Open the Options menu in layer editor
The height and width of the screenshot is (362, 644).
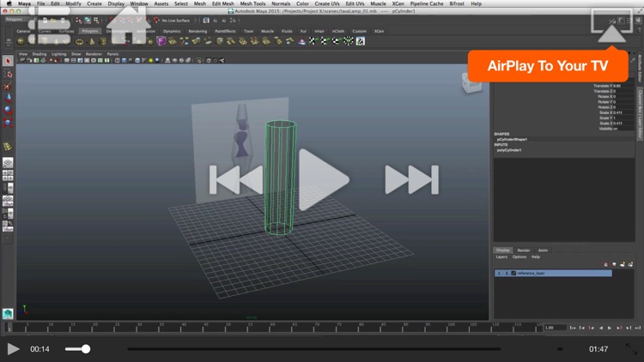[x=519, y=257]
